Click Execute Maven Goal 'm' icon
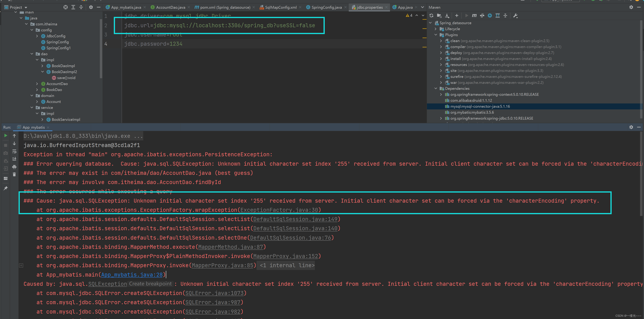The height and width of the screenshot is (319, 644). coord(474,16)
